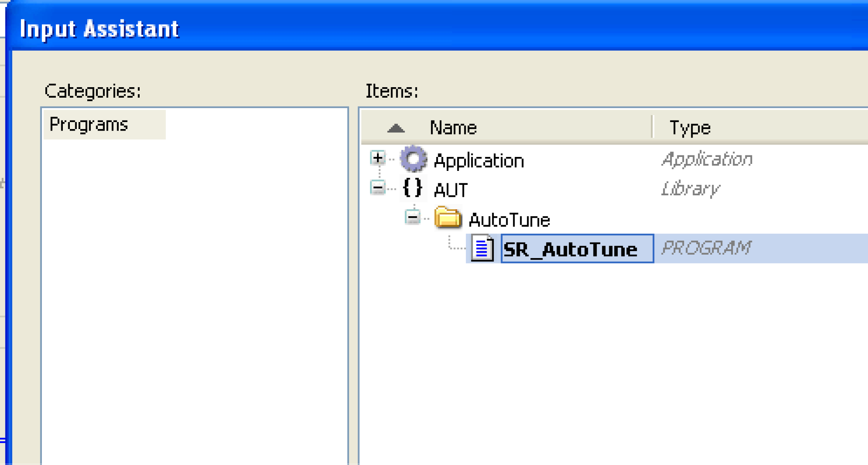Click the column divider between Name and Type
Viewport: 868px width, 465px height.
pos(652,127)
